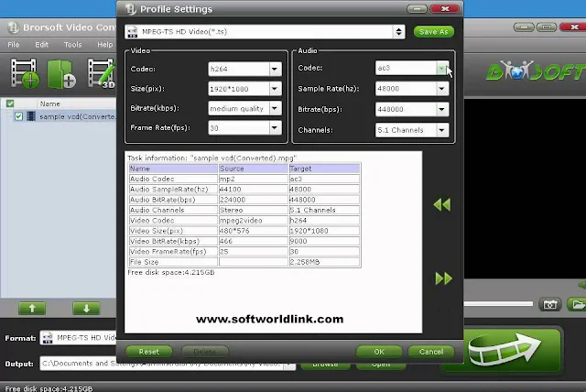Click the Reset button
586x392 pixels.
point(148,352)
